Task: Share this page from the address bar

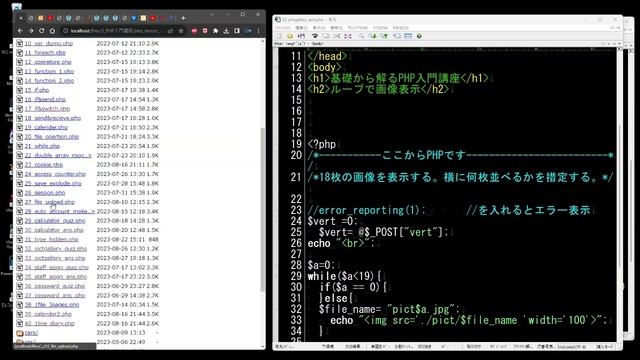Action: (x=170, y=31)
